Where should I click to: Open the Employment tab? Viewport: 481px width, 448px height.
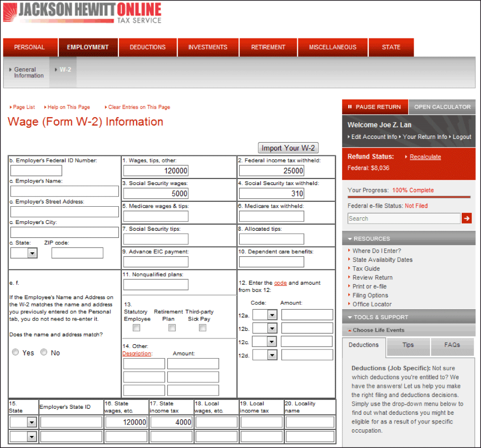click(88, 47)
